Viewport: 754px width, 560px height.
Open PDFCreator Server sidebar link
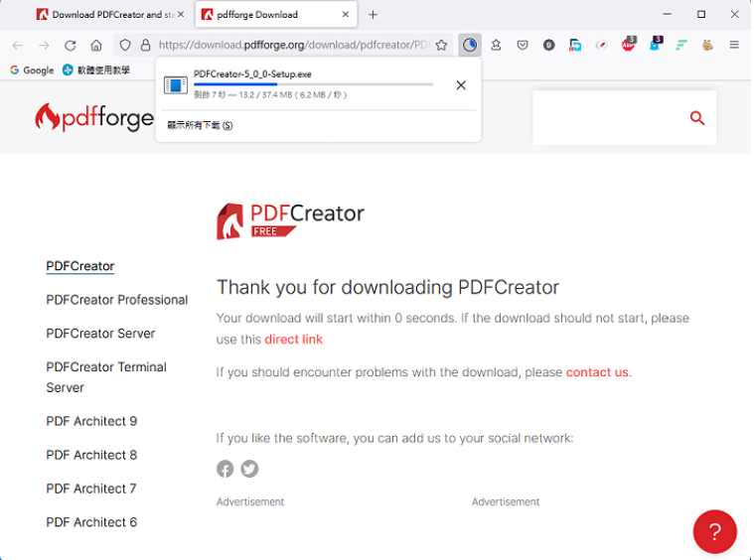100,334
